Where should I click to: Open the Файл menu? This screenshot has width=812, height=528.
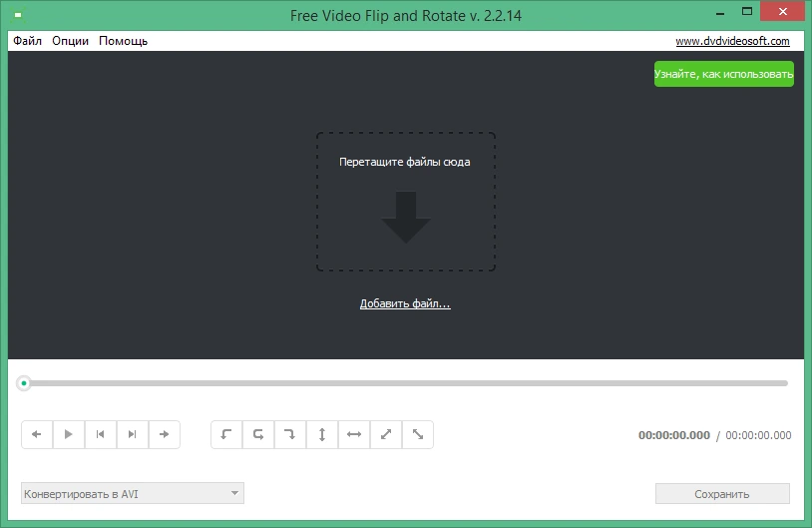(x=28, y=41)
